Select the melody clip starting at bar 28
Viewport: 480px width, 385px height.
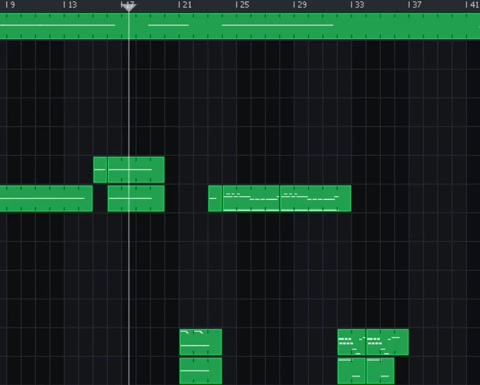pos(316,199)
